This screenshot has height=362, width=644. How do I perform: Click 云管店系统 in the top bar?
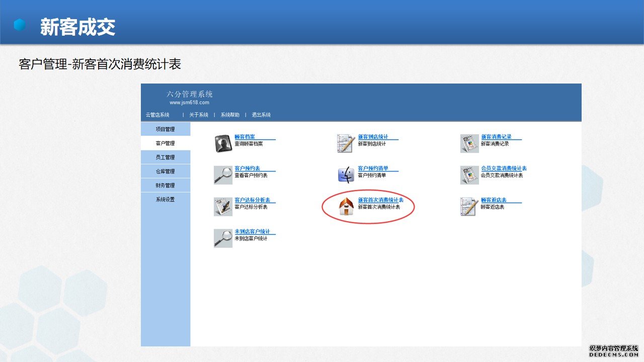[x=157, y=115]
